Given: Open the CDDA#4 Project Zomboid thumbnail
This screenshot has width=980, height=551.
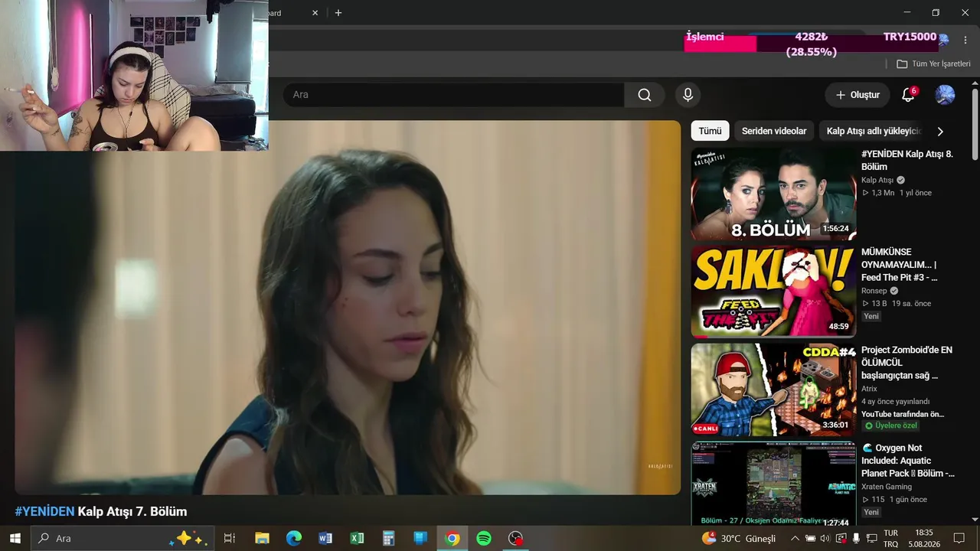Looking at the screenshot, I should click(773, 390).
